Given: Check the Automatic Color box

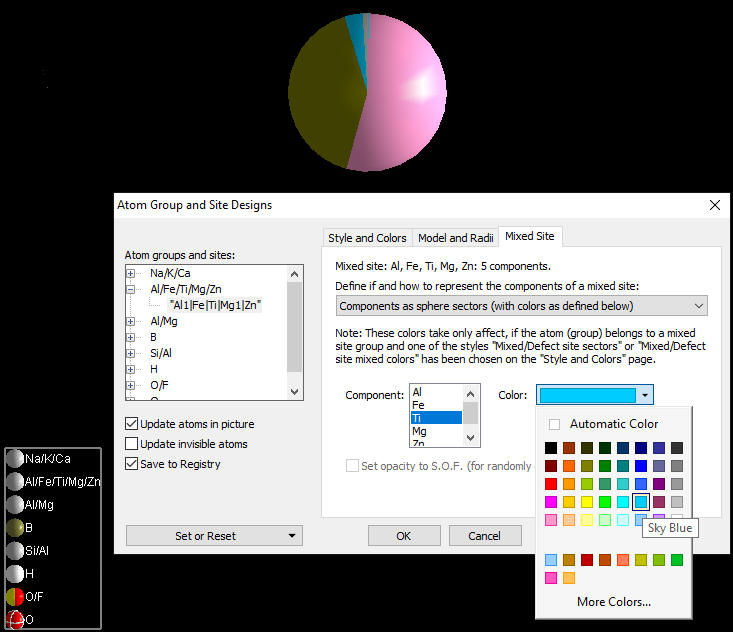Looking at the screenshot, I should 555,424.
